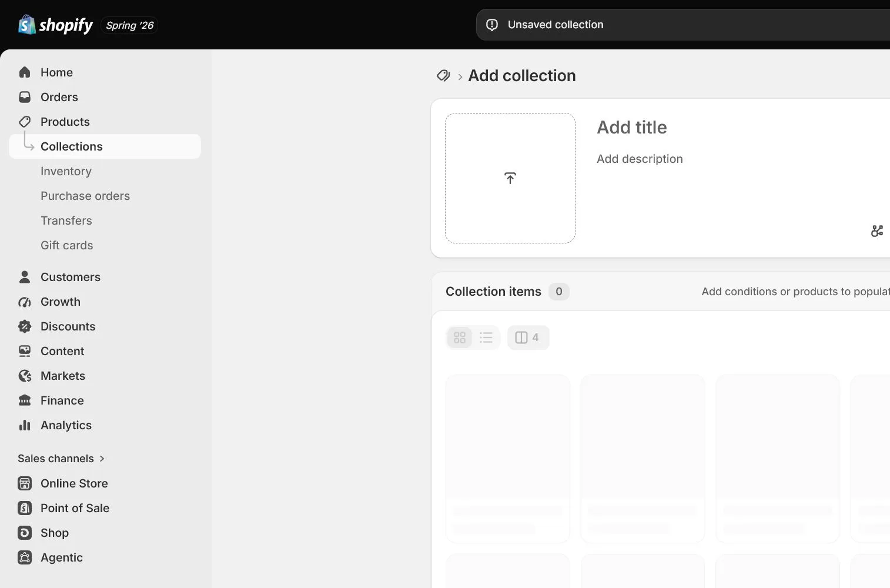
Task: Click the Unsaved collection alert icon
Action: click(492, 25)
